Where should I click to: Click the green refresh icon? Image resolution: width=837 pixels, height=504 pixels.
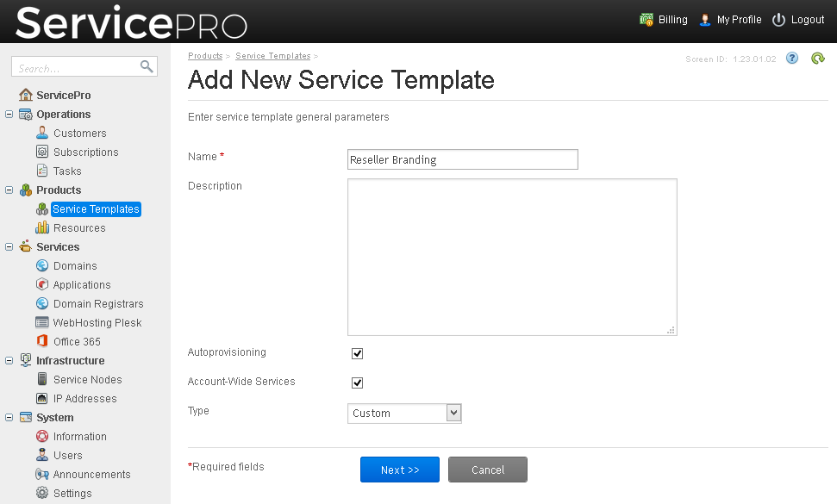[x=818, y=58]
